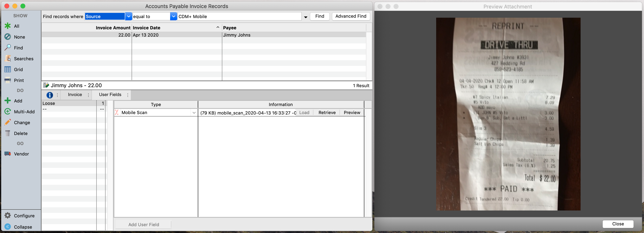Click the green asterisk All icon
Viewport: 644px width, 233px height.
8,26
